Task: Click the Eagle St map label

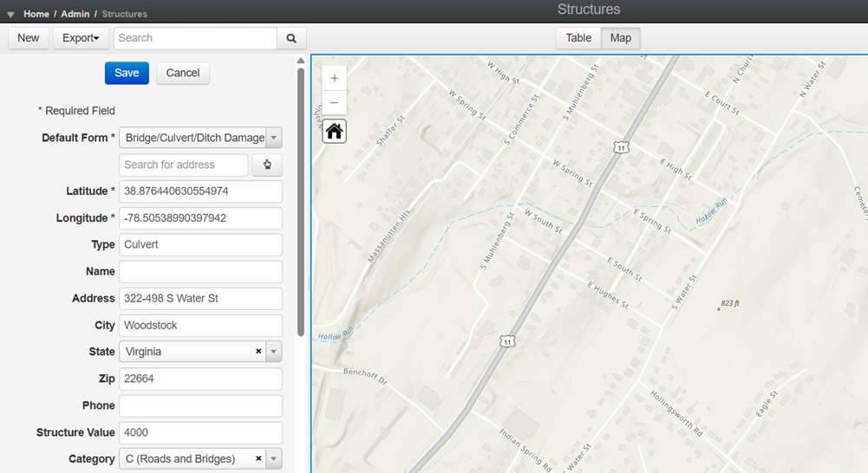Action: point(767,404)
